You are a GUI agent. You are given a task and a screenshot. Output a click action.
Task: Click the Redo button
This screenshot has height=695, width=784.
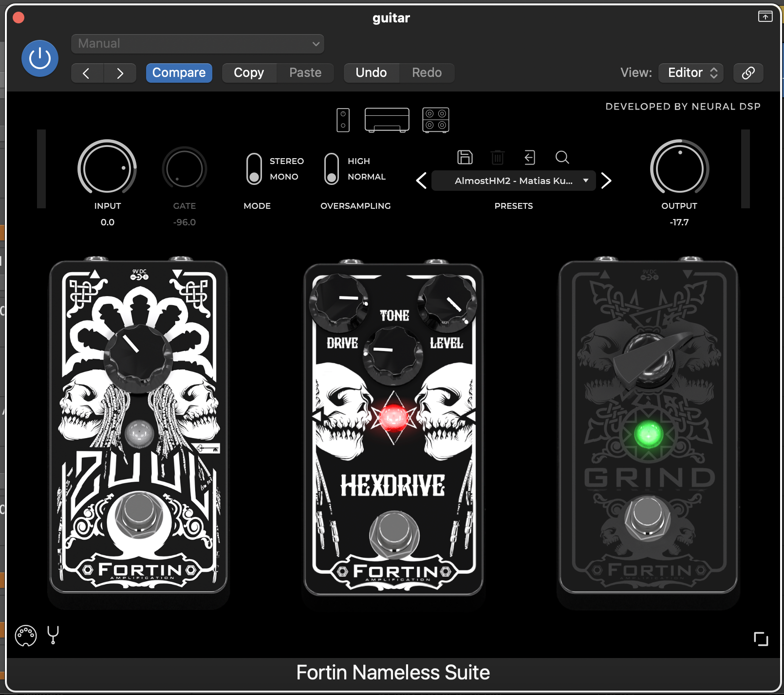[x=427, y=73]
